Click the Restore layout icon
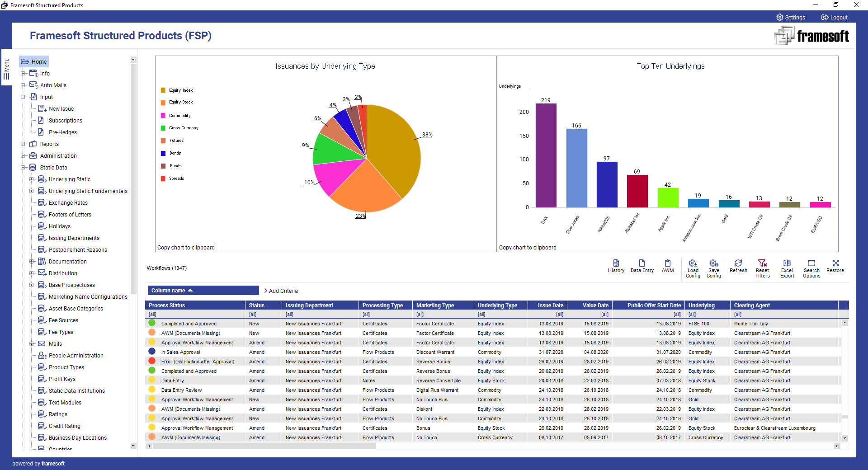The image size is (868, 470). [x=835, y=263]
